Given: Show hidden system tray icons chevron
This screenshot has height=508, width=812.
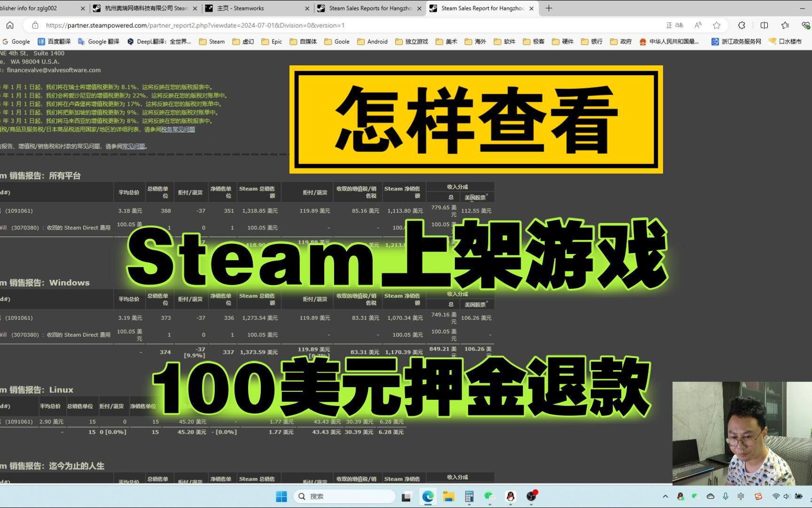Looking at the screenshot, I should click(x=665, y=496).
